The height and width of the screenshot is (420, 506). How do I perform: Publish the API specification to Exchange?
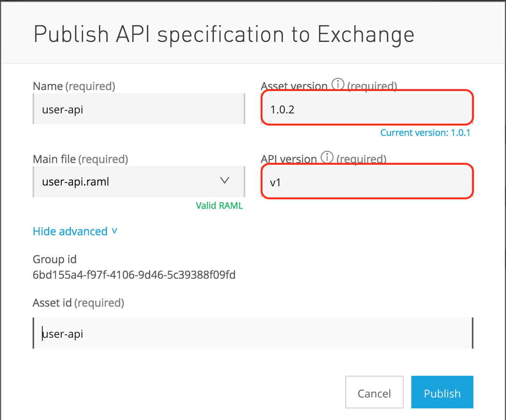pyautogui.click(x=442, y=392)
